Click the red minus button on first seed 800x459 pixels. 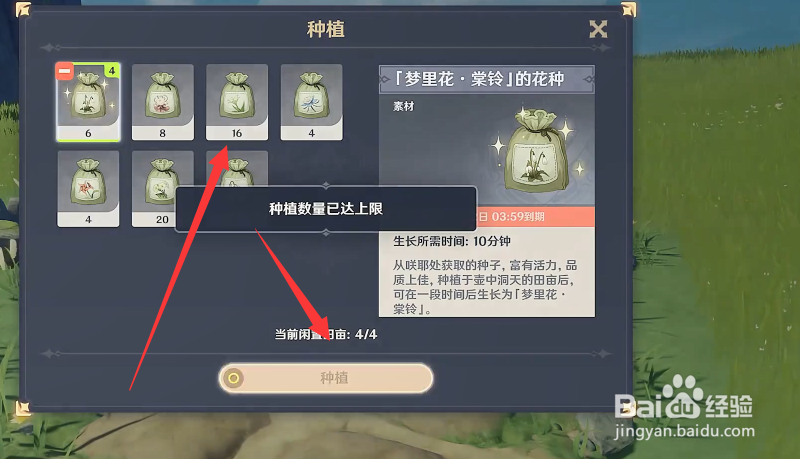65,71
